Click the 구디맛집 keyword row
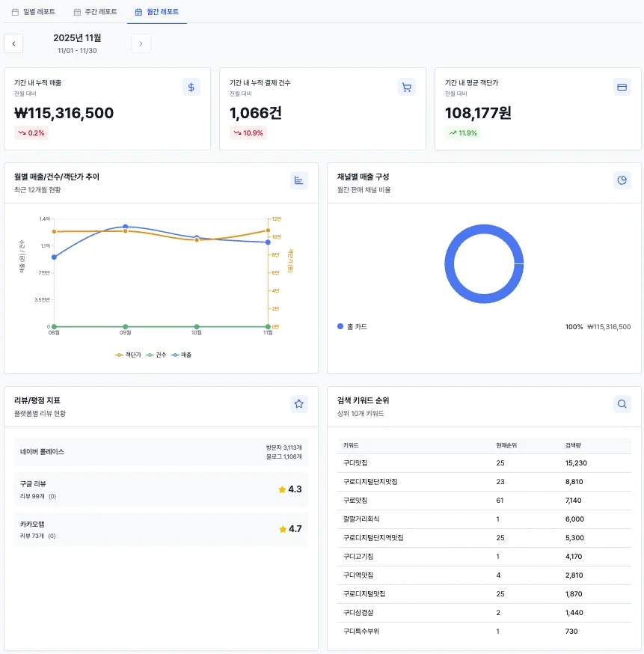644x654 pixels. click(484, 463)
